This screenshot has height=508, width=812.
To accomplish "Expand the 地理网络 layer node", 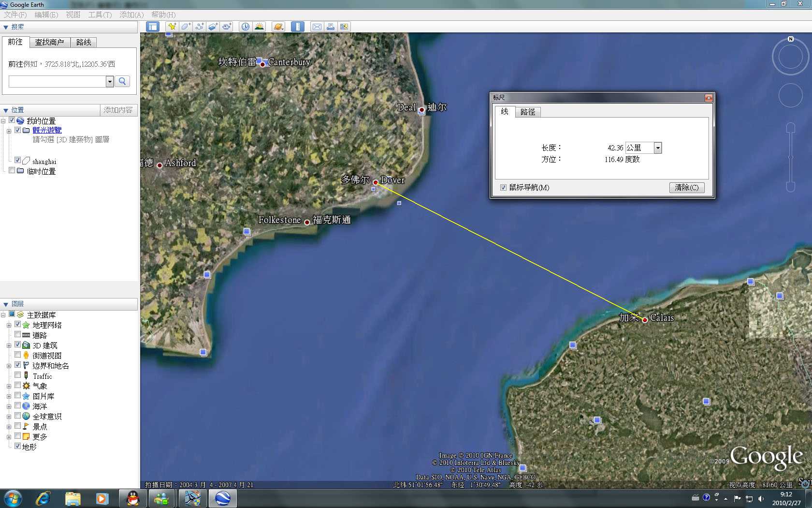I will 9,325.
